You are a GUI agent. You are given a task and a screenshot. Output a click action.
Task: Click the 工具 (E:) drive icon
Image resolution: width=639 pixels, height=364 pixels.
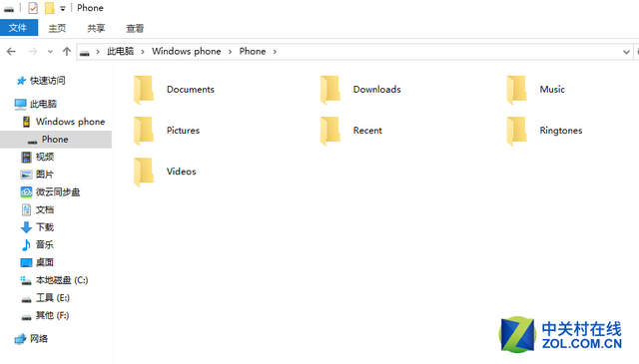pos(26,300)
